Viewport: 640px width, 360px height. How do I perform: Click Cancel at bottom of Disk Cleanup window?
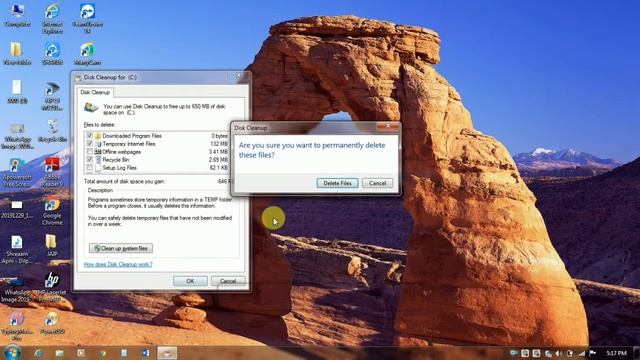click(x=228, y=281)
